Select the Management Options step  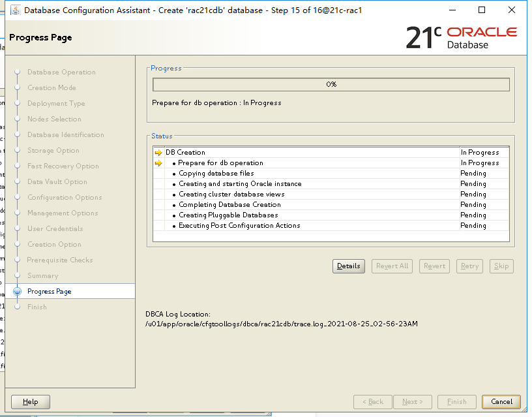[x=63, y=213]
